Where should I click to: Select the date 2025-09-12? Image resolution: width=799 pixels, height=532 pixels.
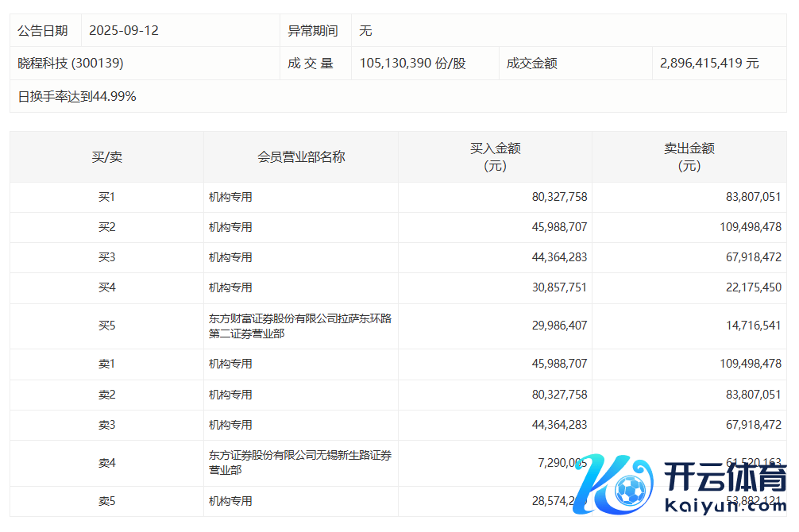click(124, 31)
